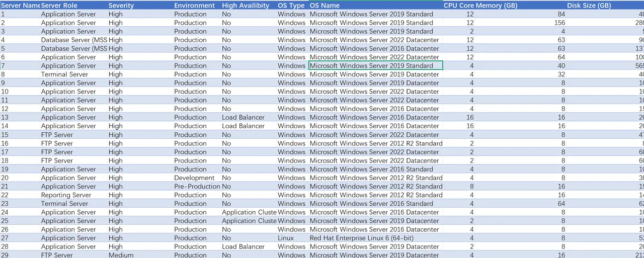Click Load Balancer cell for server 13
Image resolution: width=644 pixels, height=258 pixels.
click(x=249, y=118)
